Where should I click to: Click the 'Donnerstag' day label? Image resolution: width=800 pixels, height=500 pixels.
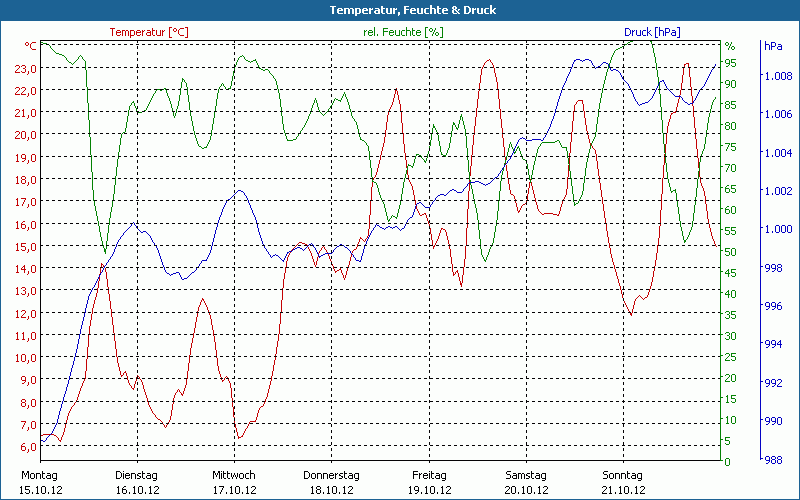coord(331,476)
